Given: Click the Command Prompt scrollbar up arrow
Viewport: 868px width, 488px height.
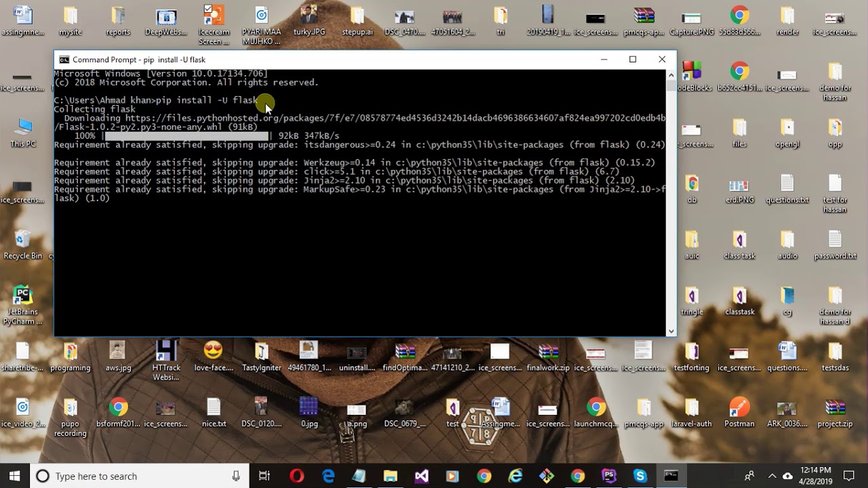Looking at the screenshot, I should tap(671, 74).
